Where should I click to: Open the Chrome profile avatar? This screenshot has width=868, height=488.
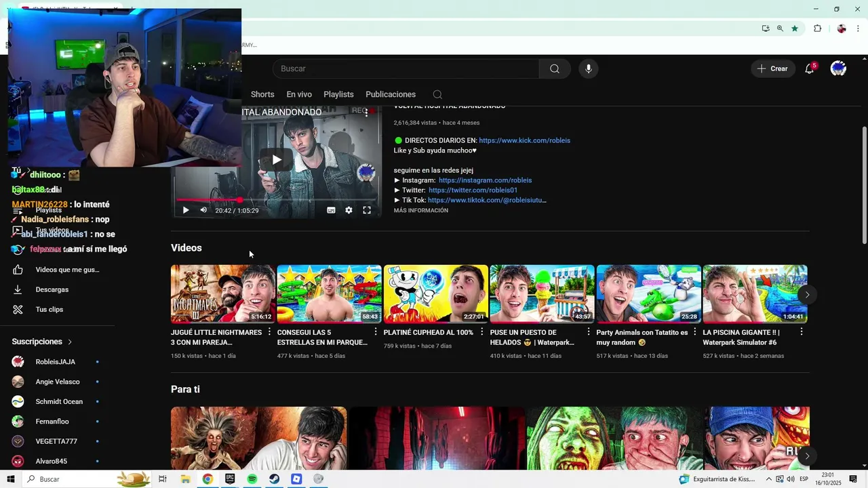[842, 28]
